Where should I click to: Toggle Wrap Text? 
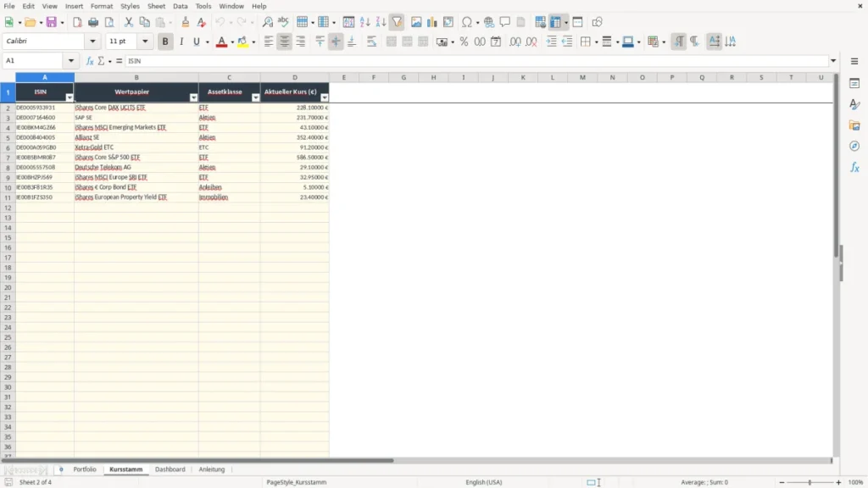[x=371, y=42]
